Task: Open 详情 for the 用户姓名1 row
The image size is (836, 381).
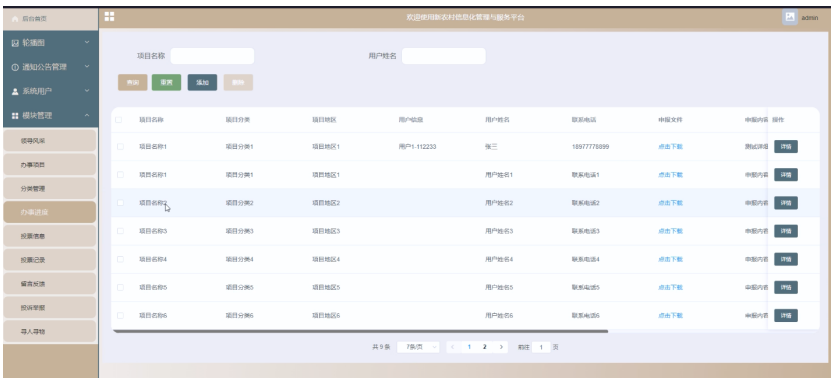Action: (786, 175)
